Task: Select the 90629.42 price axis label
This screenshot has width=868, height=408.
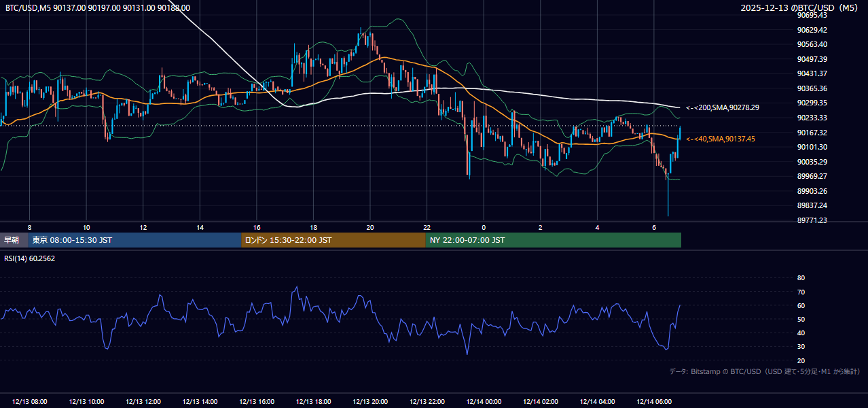Action: pos(812,30)
